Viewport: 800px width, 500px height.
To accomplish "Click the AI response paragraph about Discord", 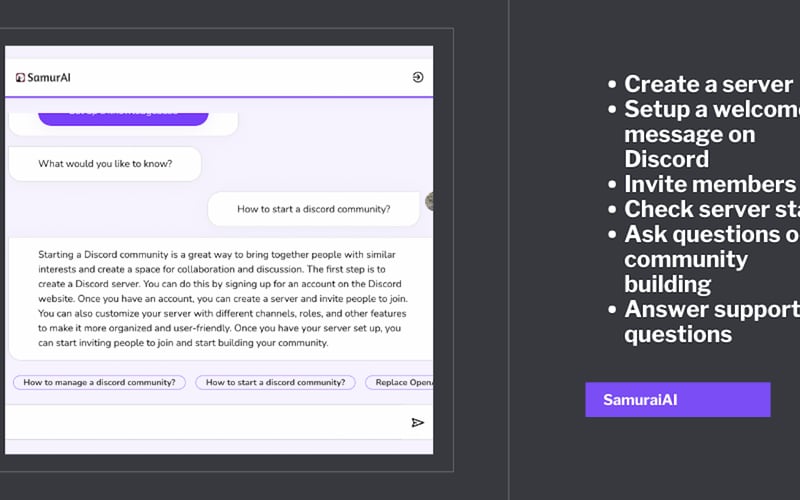I will tap(222, 298).
